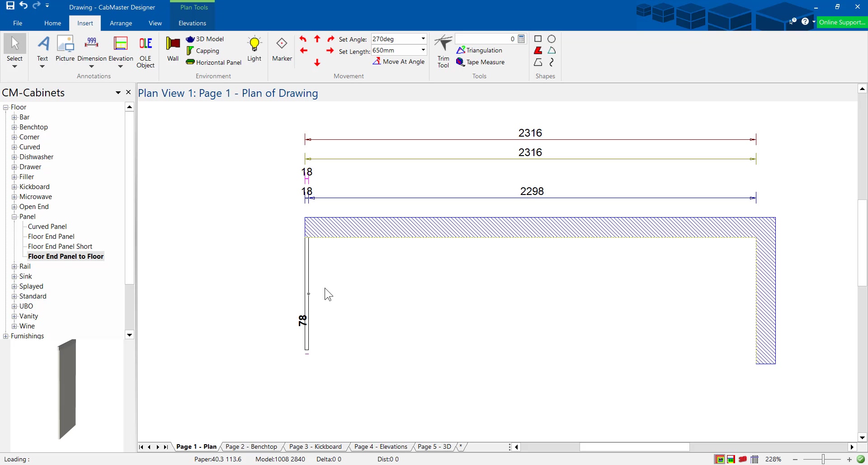Click the turn-left red arrow
868x465 pixels.
tap(303, 39)
